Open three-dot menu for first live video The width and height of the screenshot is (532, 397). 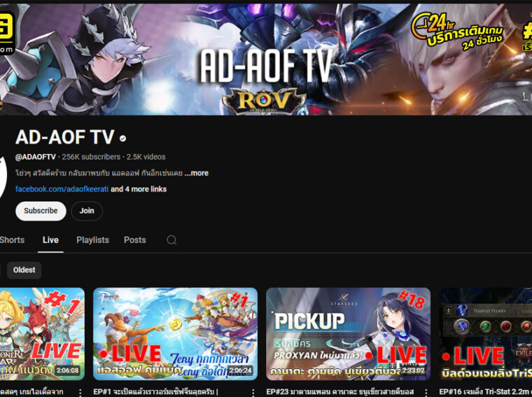point(80,393)
